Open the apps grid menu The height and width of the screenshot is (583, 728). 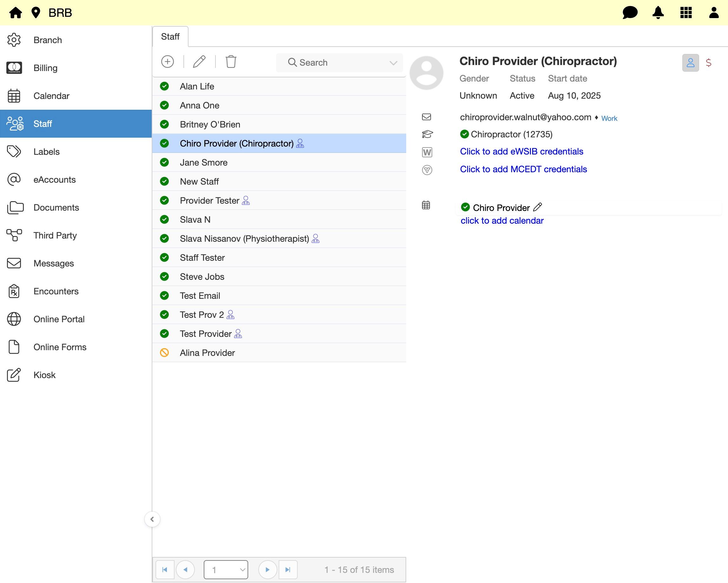(x=686, y=13)
